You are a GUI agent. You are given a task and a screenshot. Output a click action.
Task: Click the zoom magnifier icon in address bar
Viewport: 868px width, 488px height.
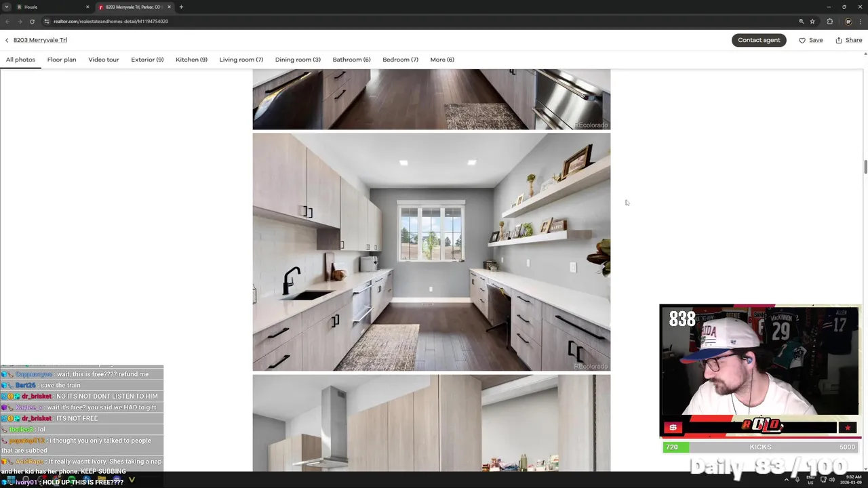[x=801, y=21]
